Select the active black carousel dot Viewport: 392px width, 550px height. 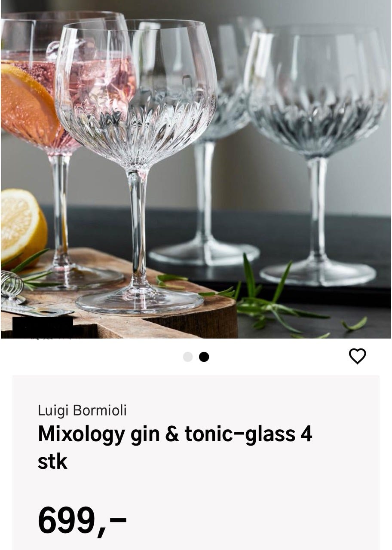204,357
